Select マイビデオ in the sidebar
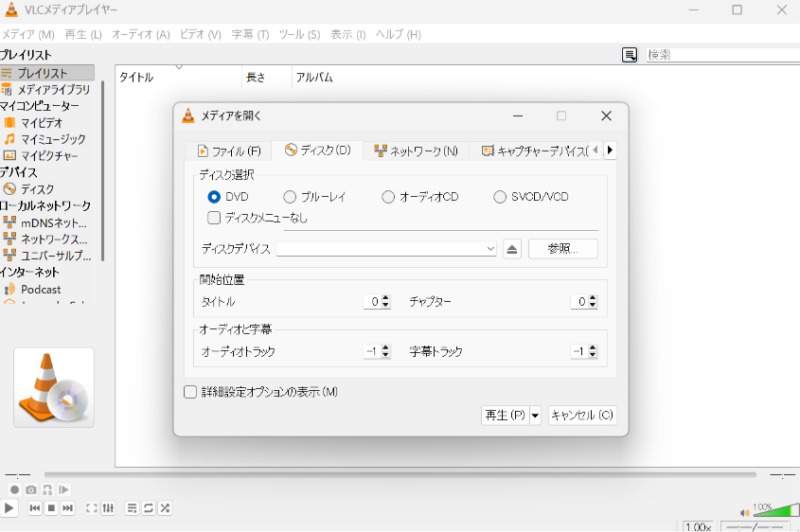 [x=47, y=123]
